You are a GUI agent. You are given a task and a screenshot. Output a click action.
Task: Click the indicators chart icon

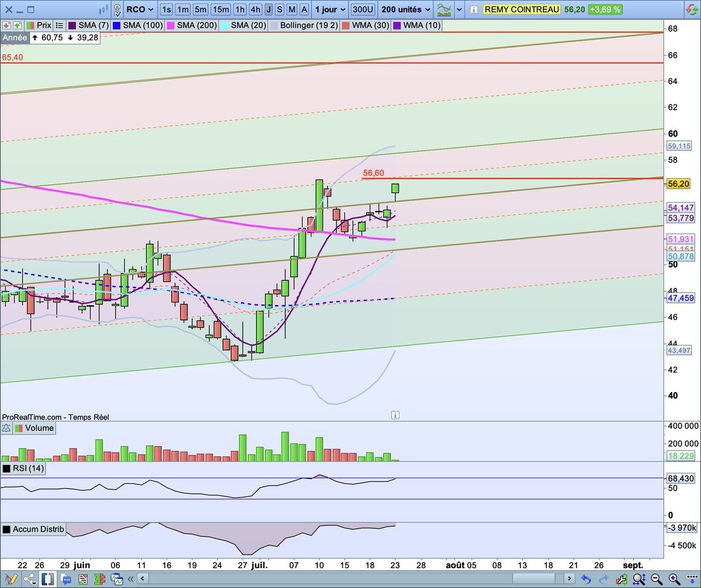pyautogui.click(x=445, y=9)
